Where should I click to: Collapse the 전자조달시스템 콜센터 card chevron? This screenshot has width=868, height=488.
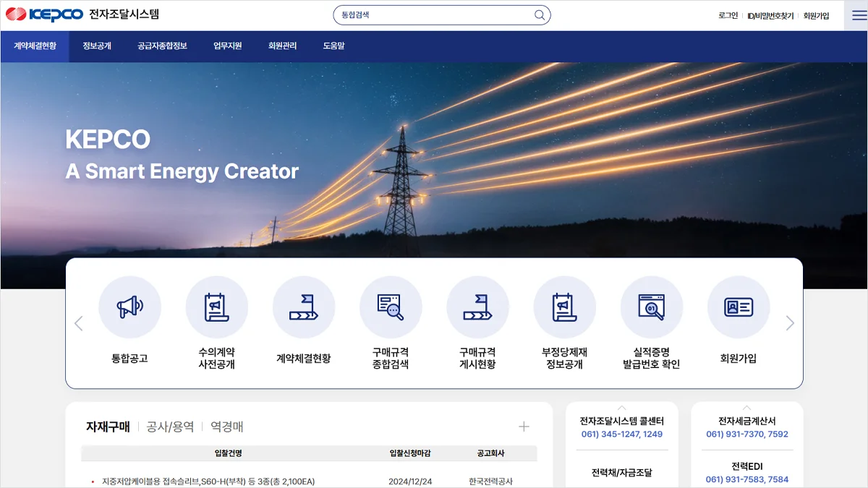pyautogui.click(x=622, y=408)
